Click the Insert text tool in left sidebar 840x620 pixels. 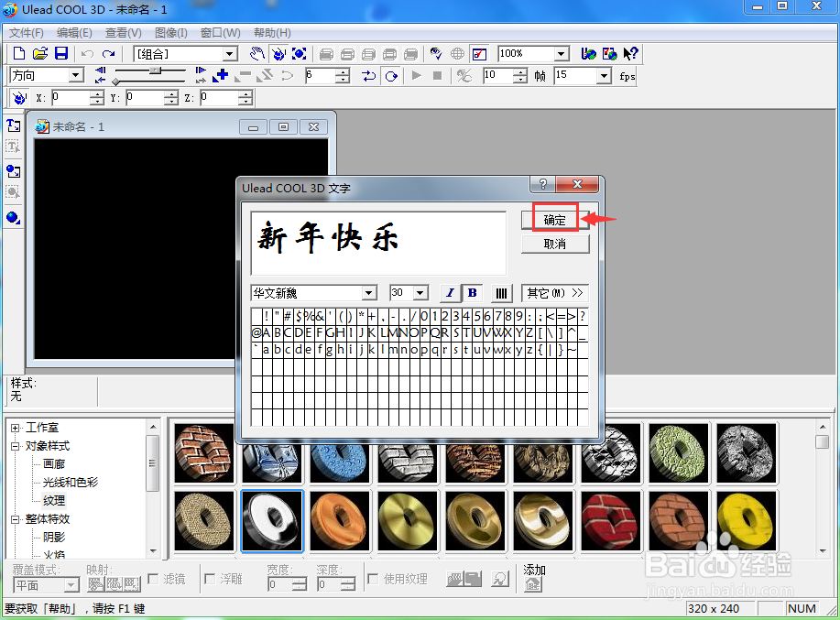click(x=14, y=125)
